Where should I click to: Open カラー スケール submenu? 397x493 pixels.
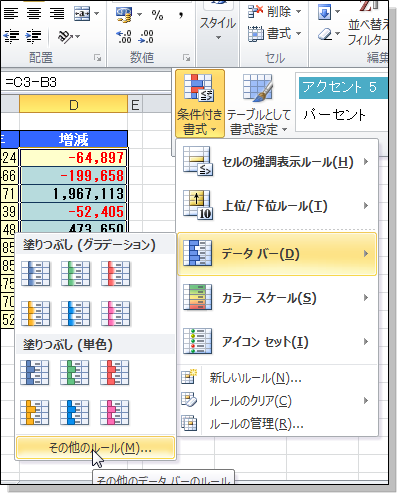point(277,298)
